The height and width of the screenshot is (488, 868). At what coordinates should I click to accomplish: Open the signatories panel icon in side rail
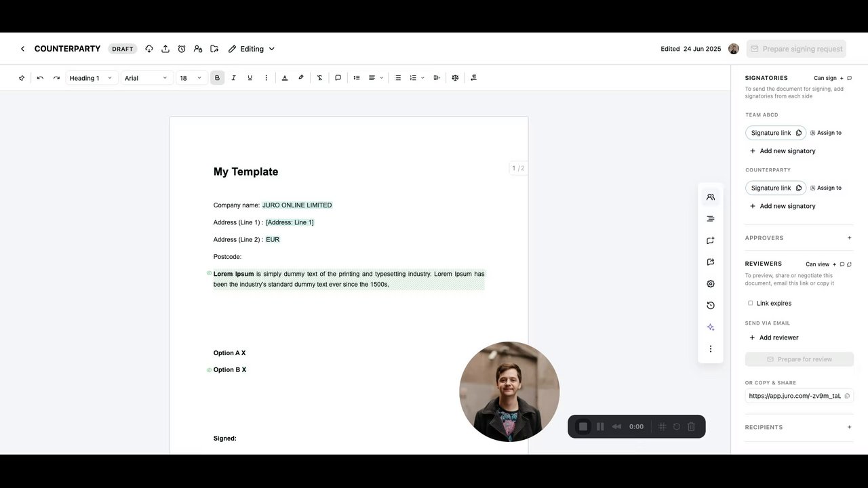pyautogui.click(x=711, y=197)
